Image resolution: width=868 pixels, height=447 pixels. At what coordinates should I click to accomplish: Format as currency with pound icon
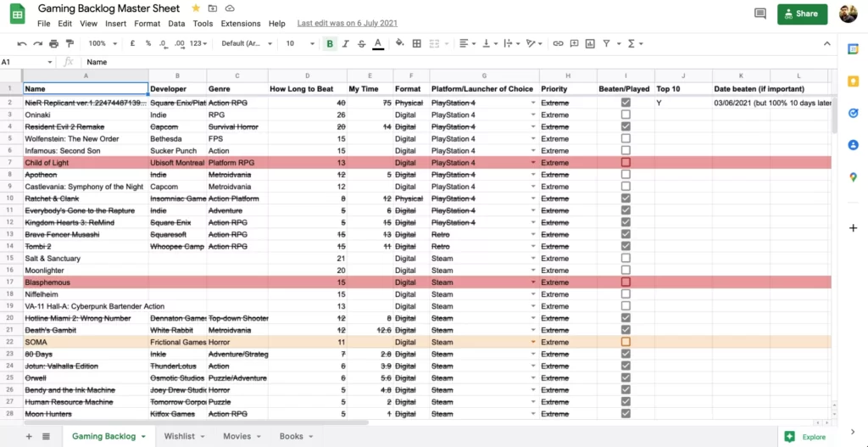point(133,43)
